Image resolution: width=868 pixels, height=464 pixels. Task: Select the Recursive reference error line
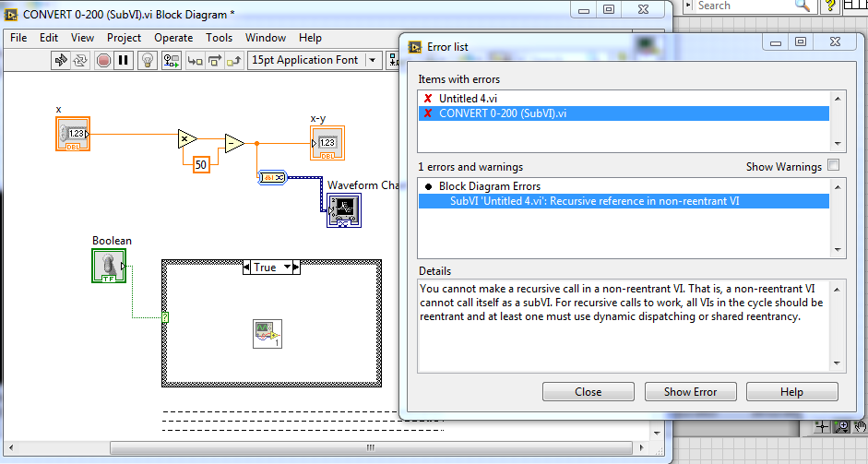624,201
